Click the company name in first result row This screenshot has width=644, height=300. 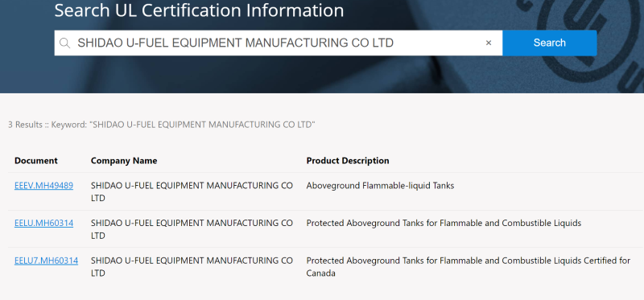[192, 191]
